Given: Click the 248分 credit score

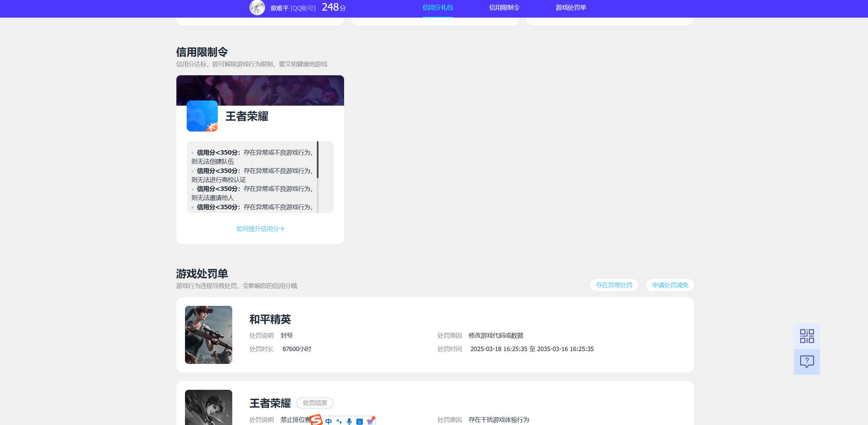Looking at the screenshot, I should click(334, 7).
